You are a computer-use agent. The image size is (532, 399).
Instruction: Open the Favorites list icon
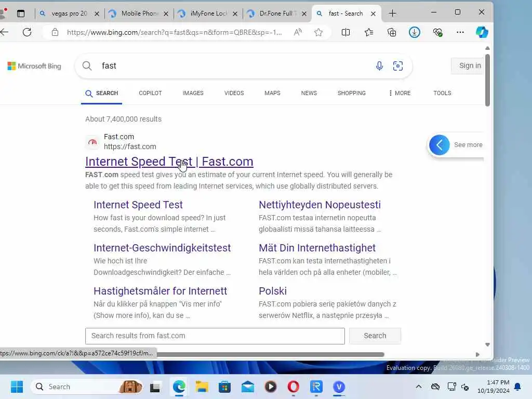[369, 32]
